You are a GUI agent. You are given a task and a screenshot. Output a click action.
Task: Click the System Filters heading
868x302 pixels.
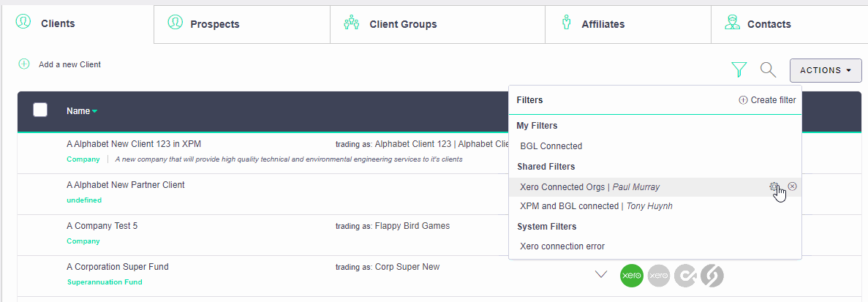tap(547, 226)
